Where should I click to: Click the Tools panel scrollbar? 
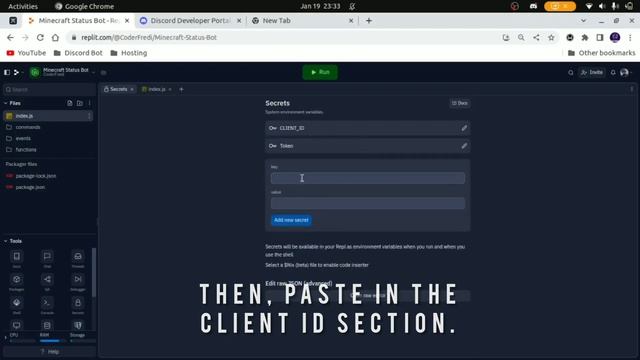pos(94,272)
